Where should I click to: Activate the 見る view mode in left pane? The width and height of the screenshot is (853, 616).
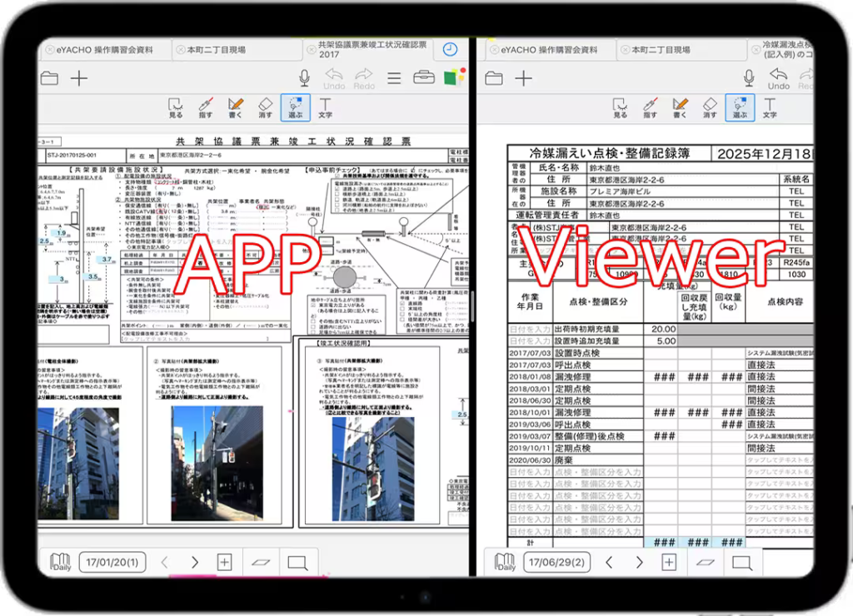[x=176, y=107]
